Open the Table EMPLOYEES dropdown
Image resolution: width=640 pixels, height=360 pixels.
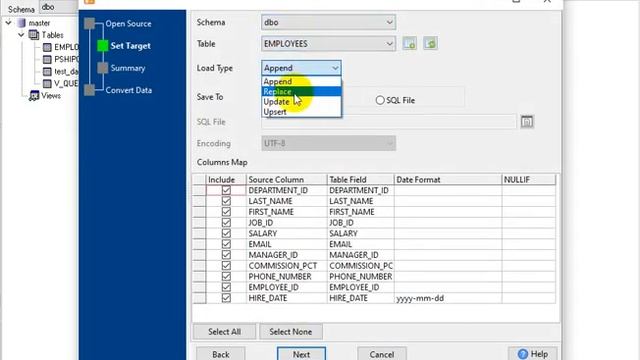click(328, 44)
